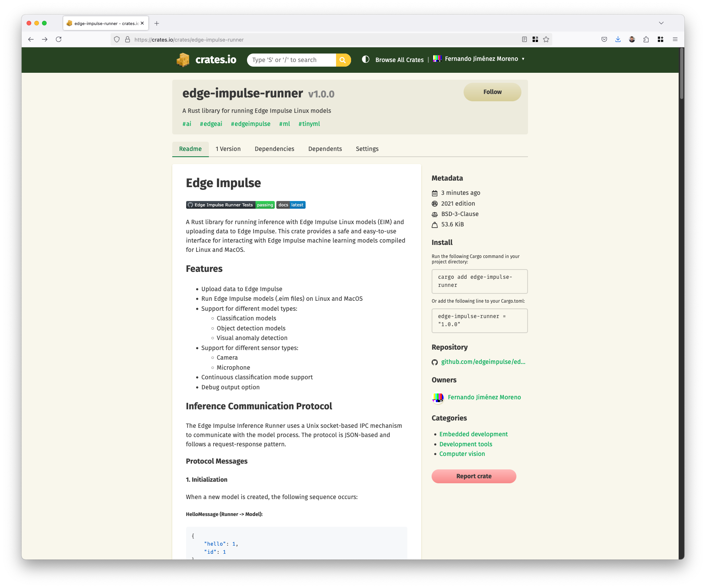This screenshot has width=706, height=588.
Task: Open the Computer vision category
Action: [x=462, y=454]
